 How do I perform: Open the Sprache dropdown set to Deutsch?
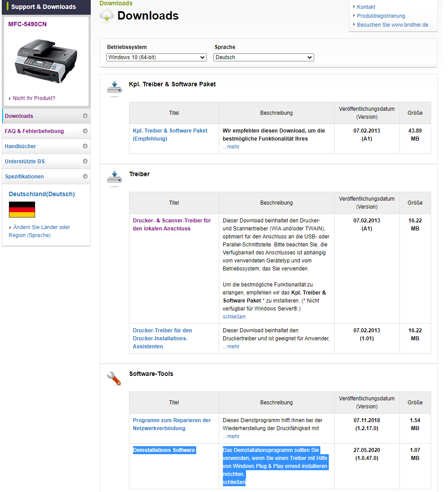264,57
